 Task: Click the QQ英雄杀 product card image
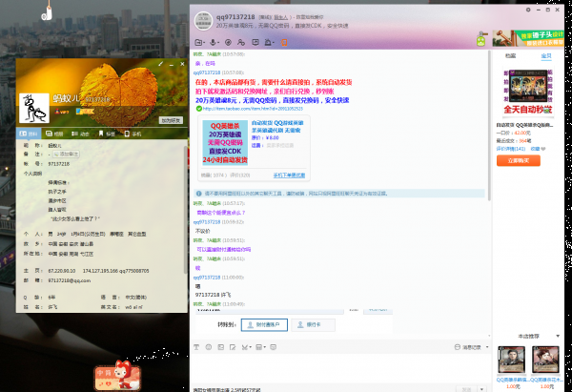(225, 143)
